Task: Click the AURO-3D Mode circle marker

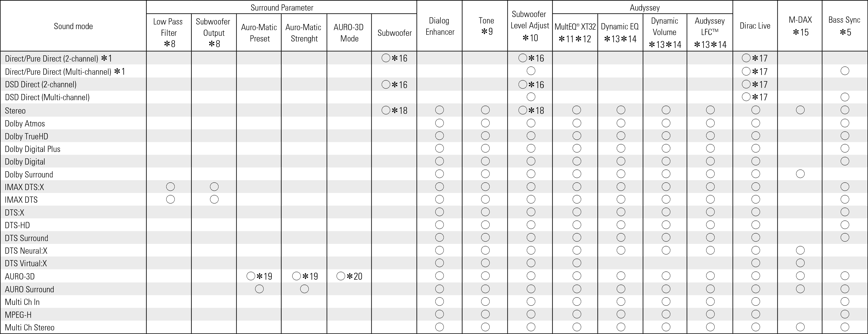Action: click(341, 276)
